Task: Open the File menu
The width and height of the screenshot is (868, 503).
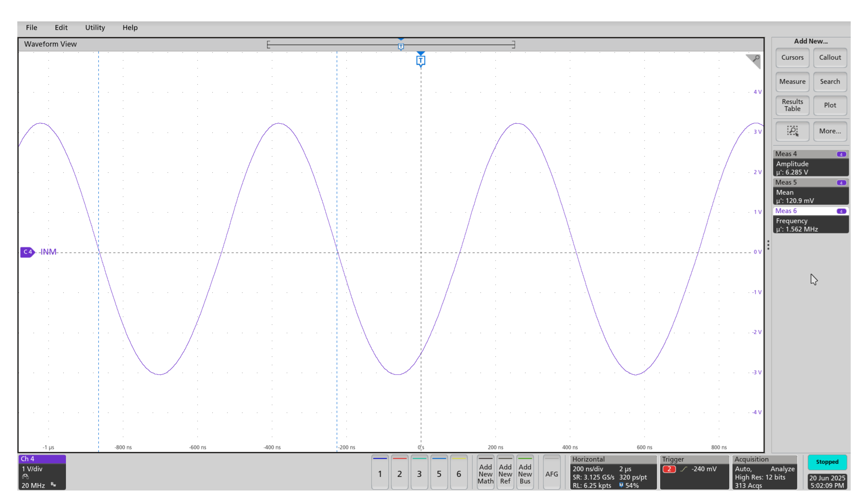Action: (32, 28)
